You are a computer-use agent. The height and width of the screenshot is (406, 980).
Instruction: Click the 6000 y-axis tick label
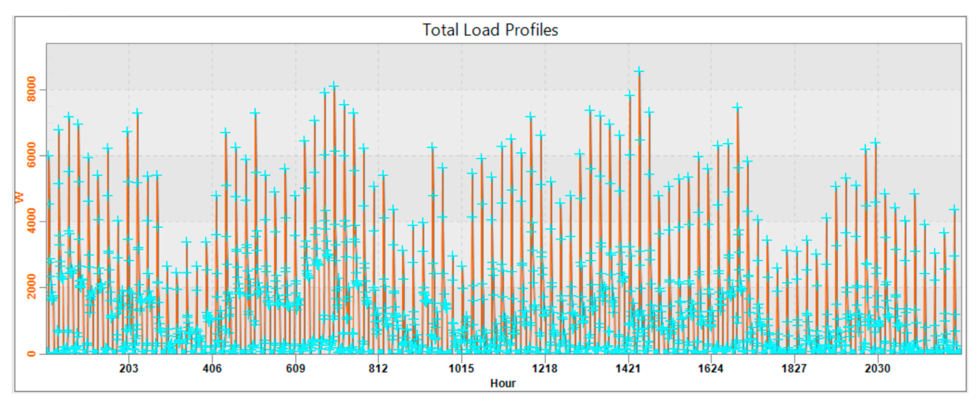point(32,155)
